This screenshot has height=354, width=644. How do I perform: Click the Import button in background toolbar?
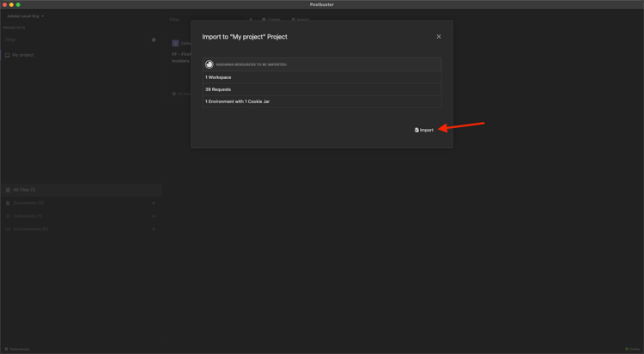(301, 19)
